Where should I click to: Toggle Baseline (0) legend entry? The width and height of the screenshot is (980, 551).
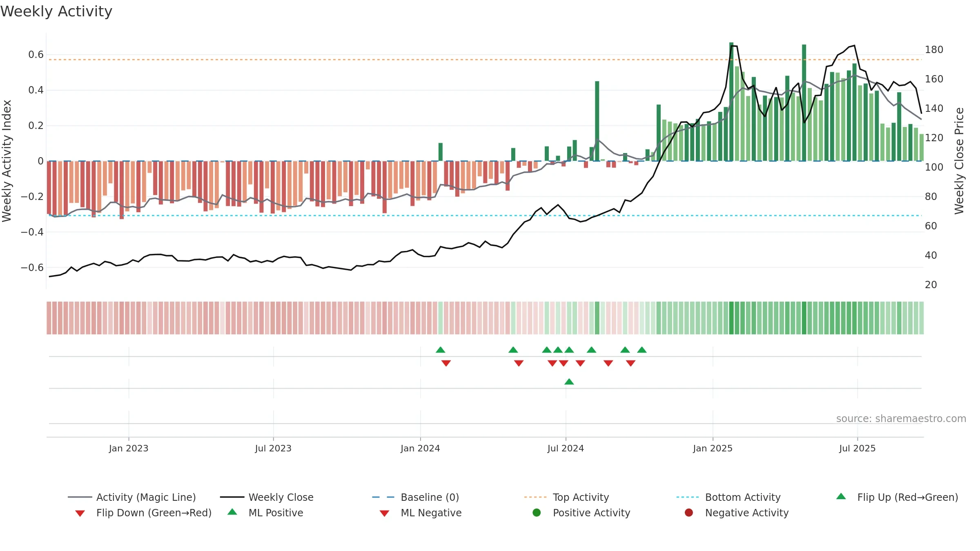[x=416, y=497]
